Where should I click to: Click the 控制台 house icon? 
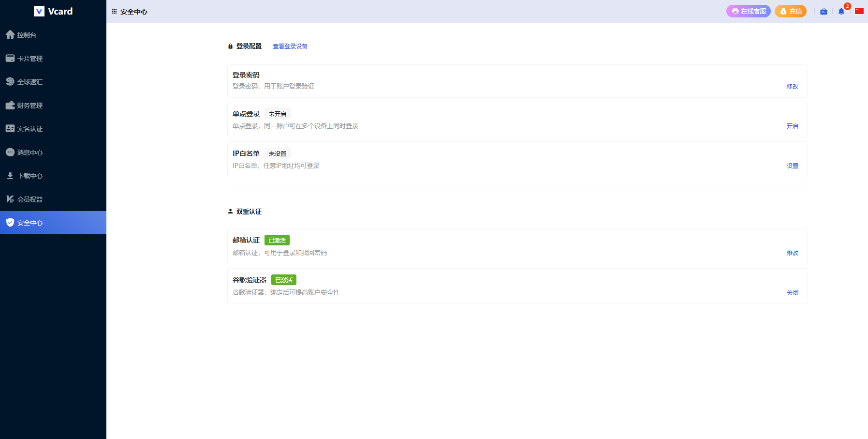click(x=10, y=35)
